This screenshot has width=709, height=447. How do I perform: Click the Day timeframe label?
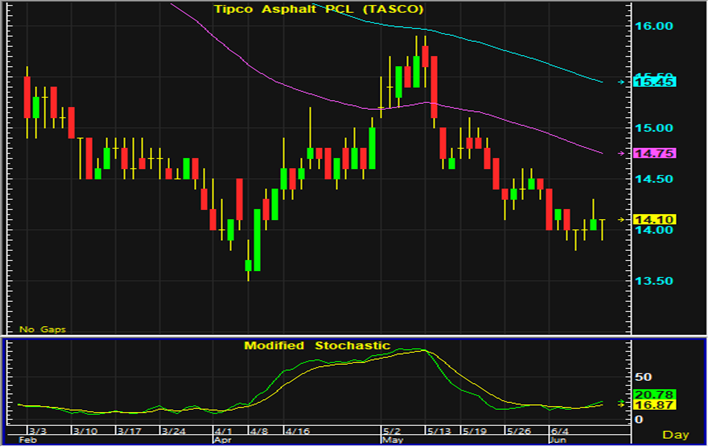(x=676, y=435)
